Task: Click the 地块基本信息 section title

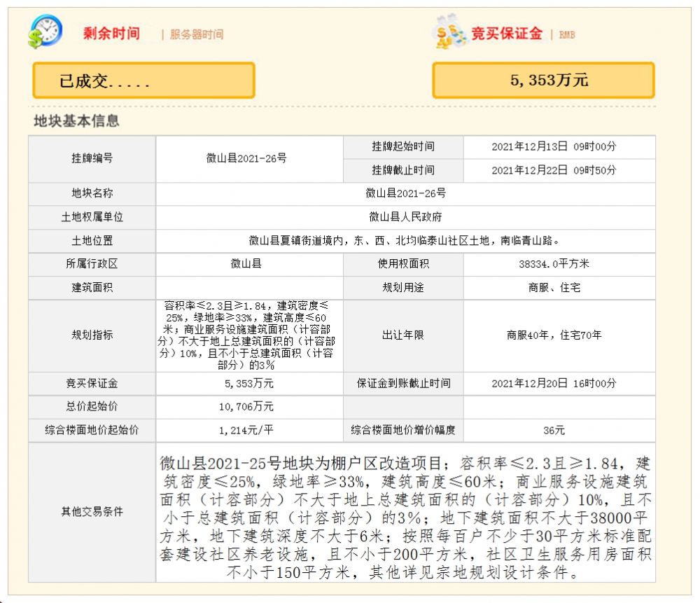Action: [76, 121]
